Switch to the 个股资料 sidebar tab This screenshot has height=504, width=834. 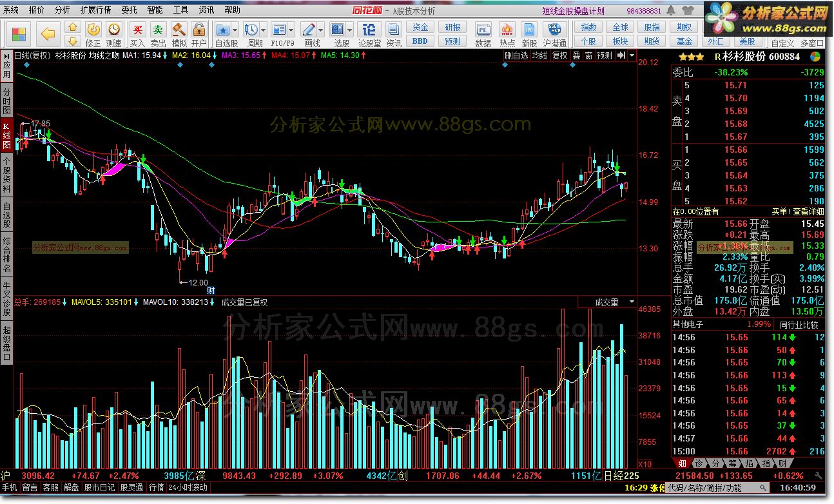(x=6, y=175)
